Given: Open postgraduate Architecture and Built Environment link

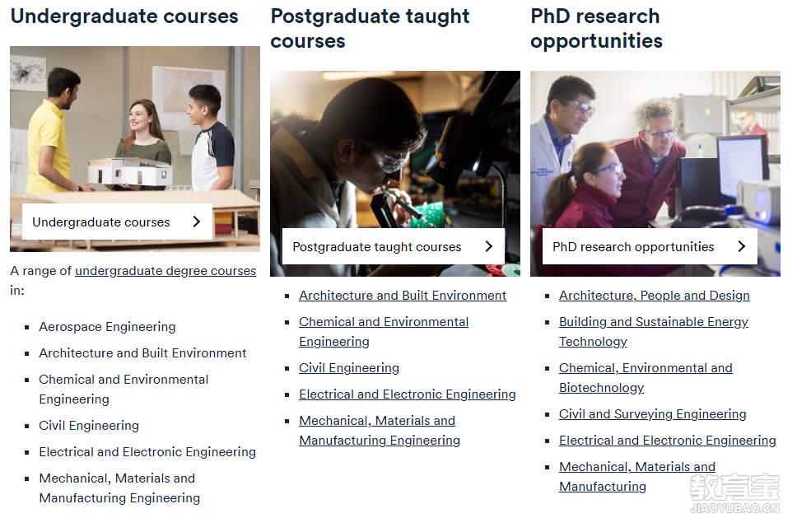Looking at the screenshot, I should [403, 296].
